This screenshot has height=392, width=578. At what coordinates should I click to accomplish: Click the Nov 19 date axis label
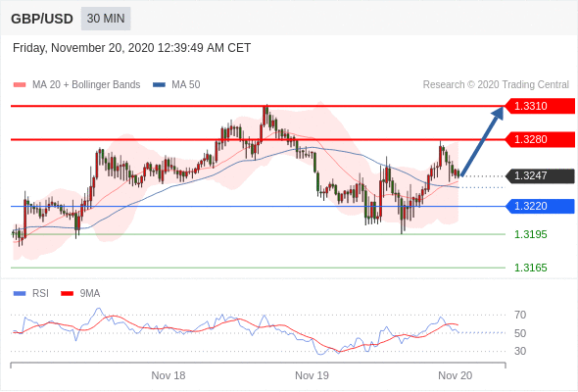pos(312,375)
